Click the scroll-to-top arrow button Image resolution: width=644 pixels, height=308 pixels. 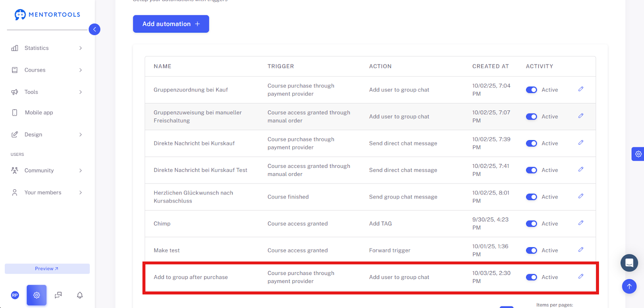[x=629, y=286]
